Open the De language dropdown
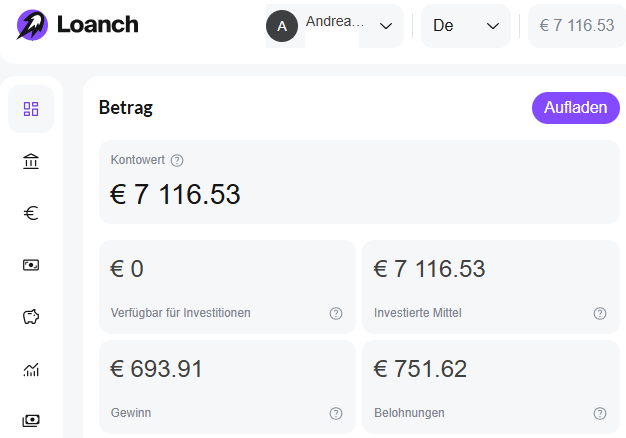This screenshot has width=626, height=438. (466, 26)
